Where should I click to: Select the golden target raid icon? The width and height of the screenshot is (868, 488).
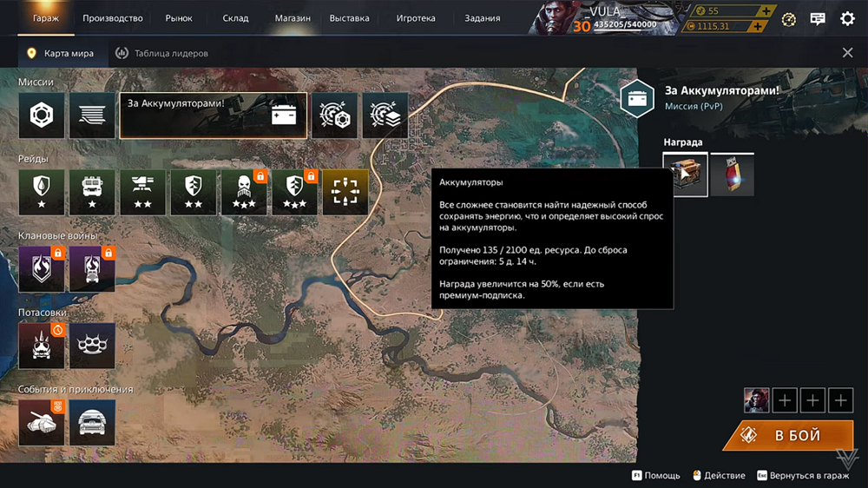(x=345, y=192)
